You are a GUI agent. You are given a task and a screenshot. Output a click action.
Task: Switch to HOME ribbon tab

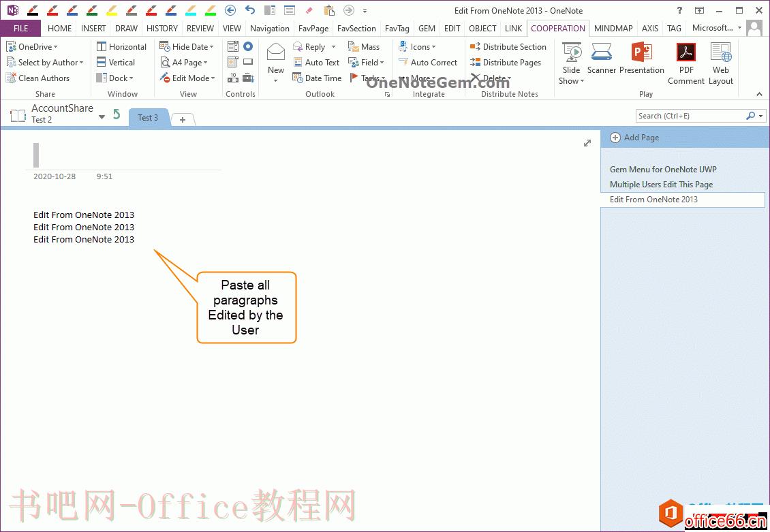[59, 29]
